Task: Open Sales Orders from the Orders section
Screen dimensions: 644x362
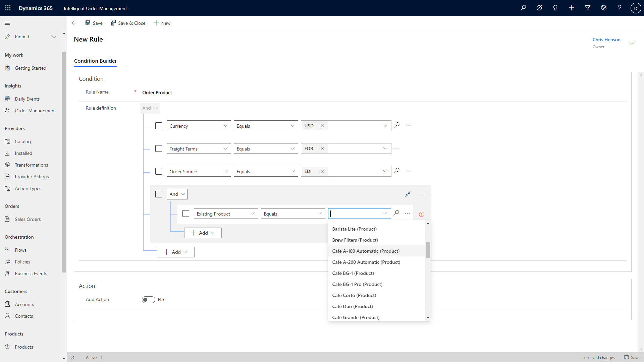Action: (x=28, y=219)
